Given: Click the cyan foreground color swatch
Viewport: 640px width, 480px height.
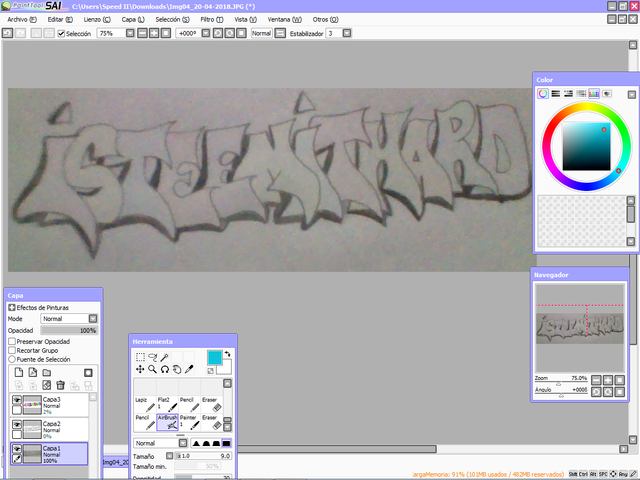Looking at the screenshot, I should pyautogui.click(x=215, y=358).
